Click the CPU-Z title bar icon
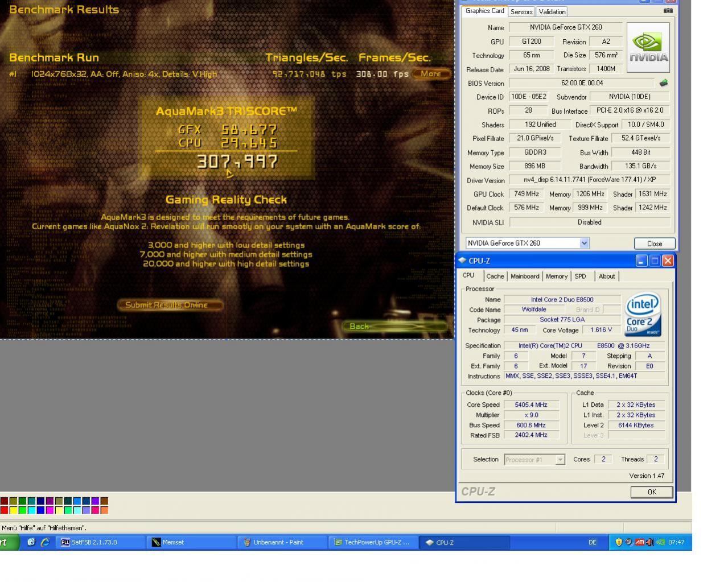 [x=462, y=261]
